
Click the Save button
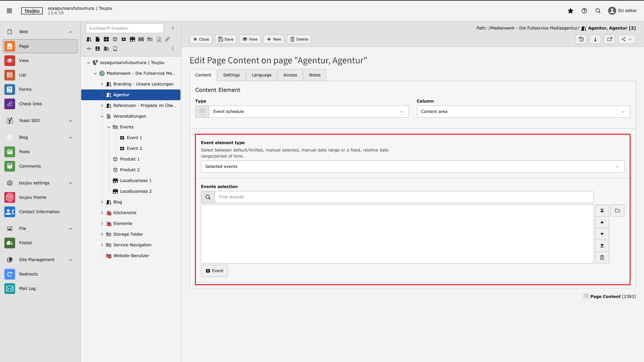[x=226, y=39]
